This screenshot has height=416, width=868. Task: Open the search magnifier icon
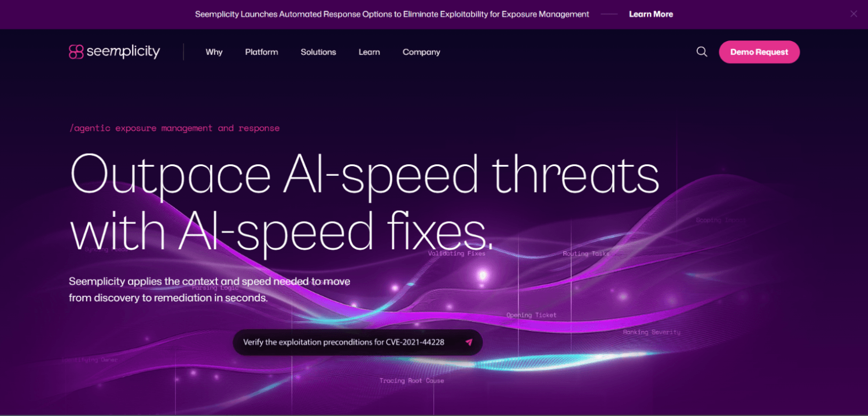pos(702,51)
